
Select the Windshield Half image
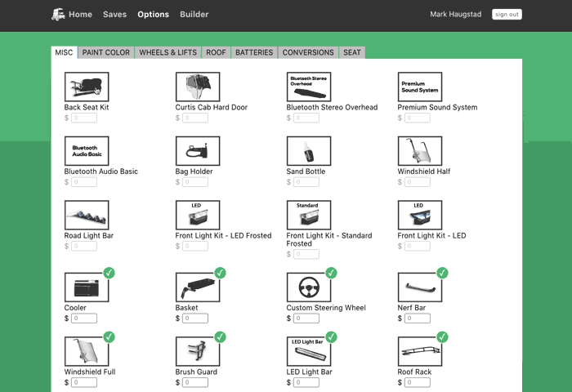(x=420, y=151)
